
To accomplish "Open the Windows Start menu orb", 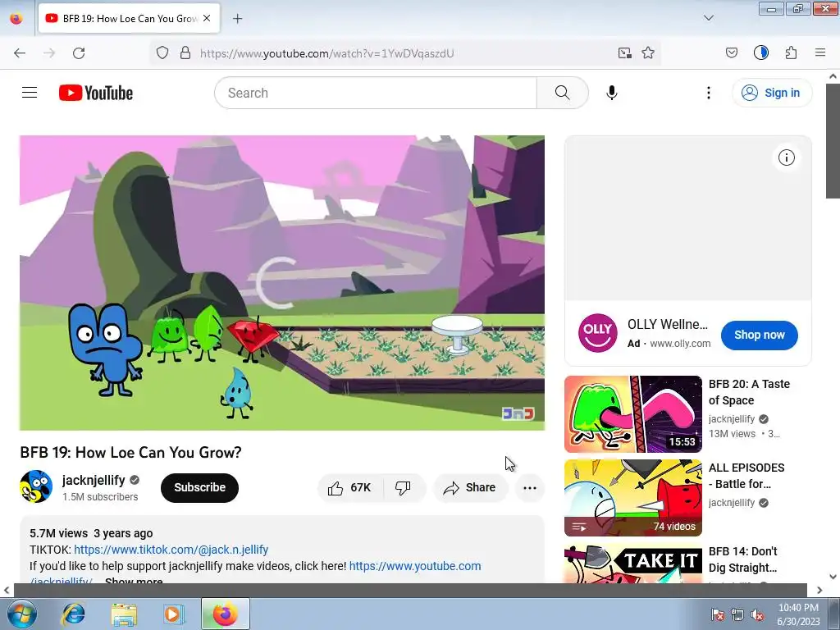I will [21, 614].
